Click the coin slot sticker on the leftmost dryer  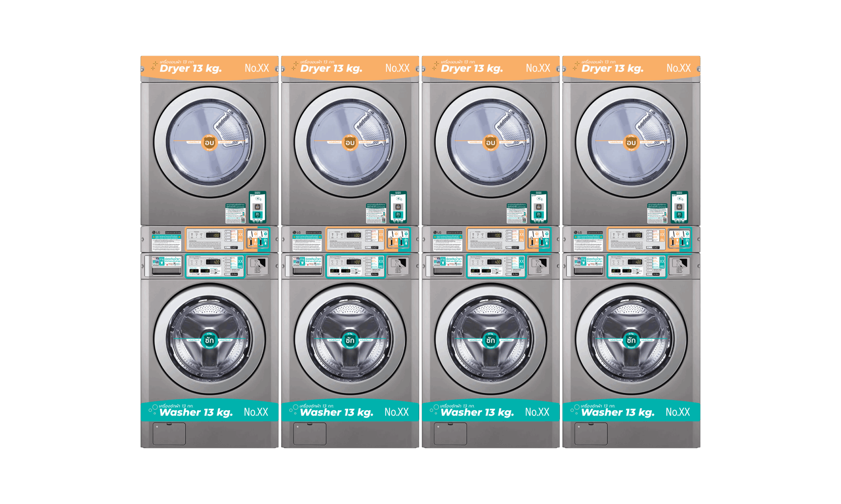[257, 239]
